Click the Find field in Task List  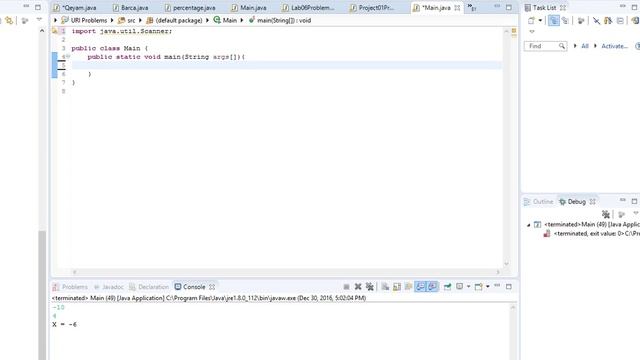[x=545, y=46]
